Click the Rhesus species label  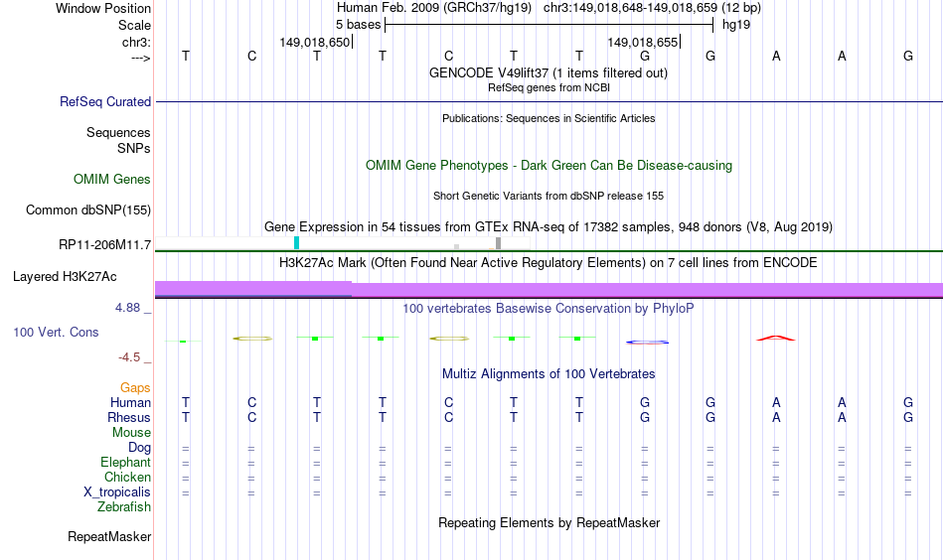(129, 417)
